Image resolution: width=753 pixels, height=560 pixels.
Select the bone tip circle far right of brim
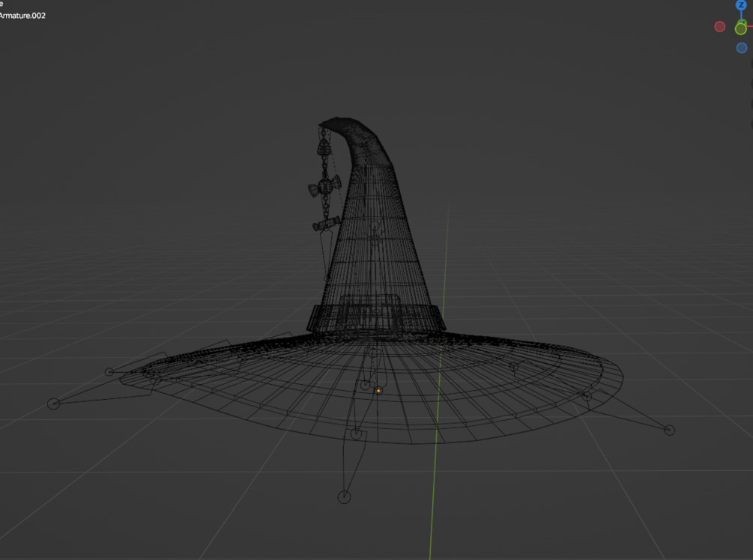(669, 430)
